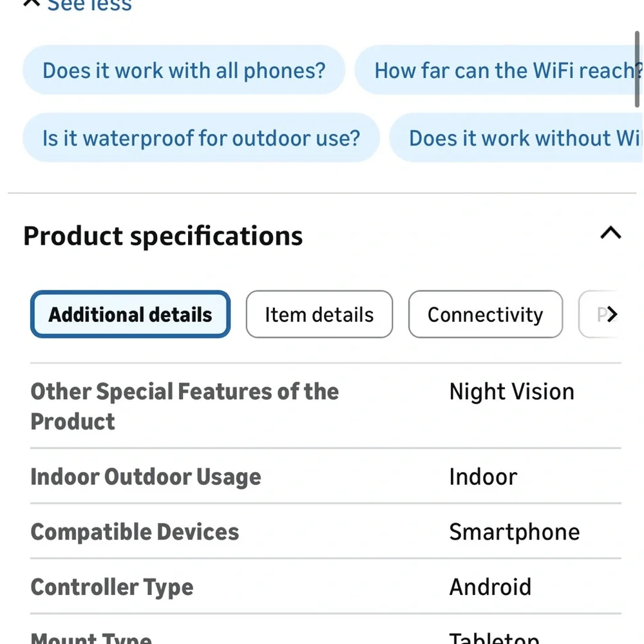Ask "Is it waterproof for outdoor use?"

point(201,138)
